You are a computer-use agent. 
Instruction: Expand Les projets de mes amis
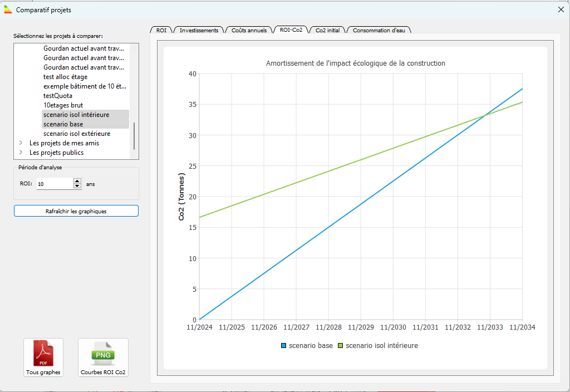click(21, 143)
